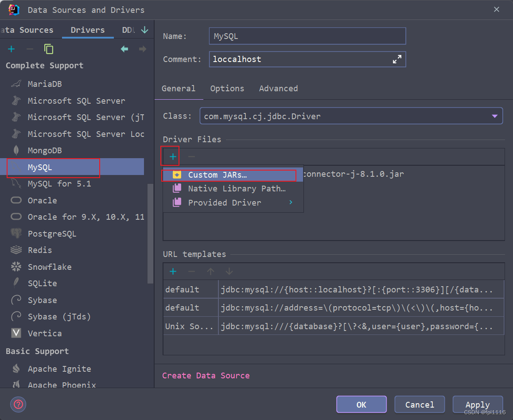Image resolution: width=513 pixels, height=420 pixels.
Task: Go back with the left arrow icon
Action: coord(124,49)
